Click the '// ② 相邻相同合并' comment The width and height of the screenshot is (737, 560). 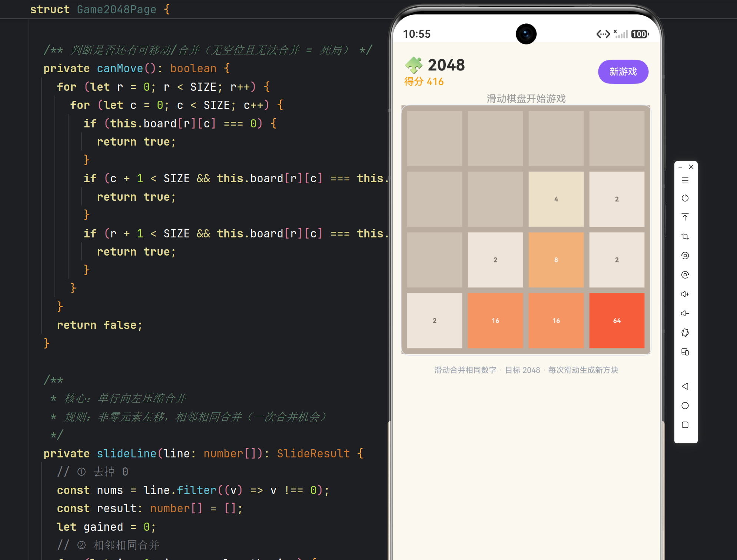pyautogui.click(x=108, y=545)
